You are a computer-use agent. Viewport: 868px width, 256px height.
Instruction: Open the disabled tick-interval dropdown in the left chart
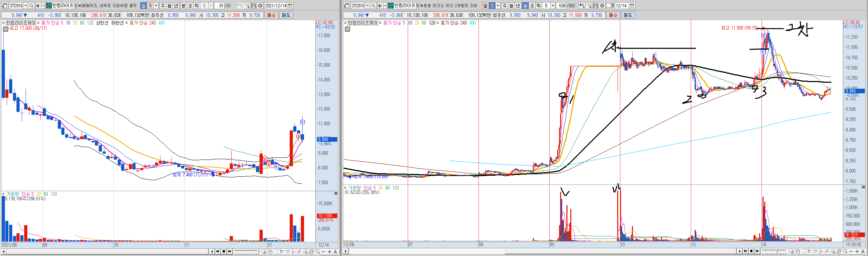click(211, 6)
